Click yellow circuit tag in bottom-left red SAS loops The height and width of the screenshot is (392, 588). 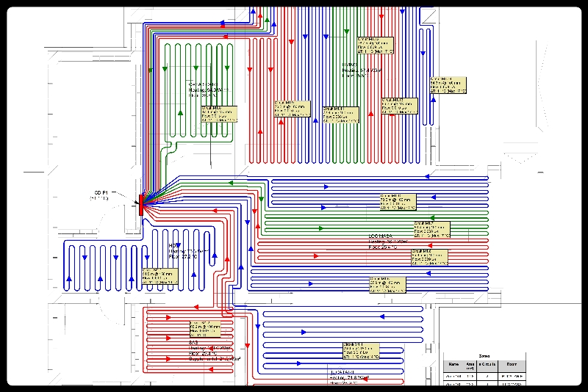click(x=205, y=329)
